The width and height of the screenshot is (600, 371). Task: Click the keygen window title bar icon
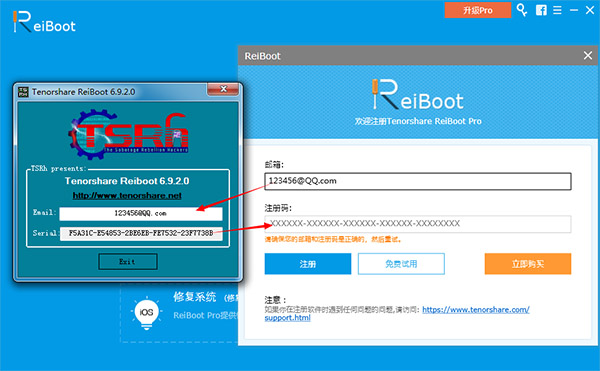pyautogui.click(x=23, y=92)
